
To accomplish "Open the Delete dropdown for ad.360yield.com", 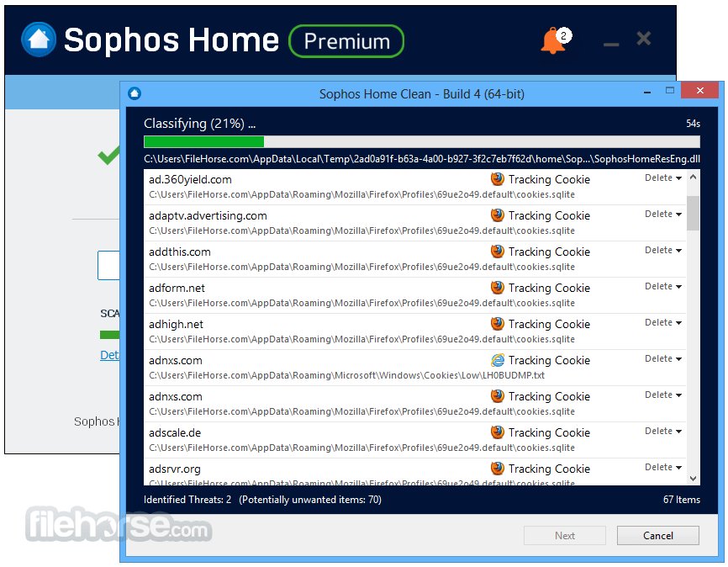I will (x=663, y=178).
